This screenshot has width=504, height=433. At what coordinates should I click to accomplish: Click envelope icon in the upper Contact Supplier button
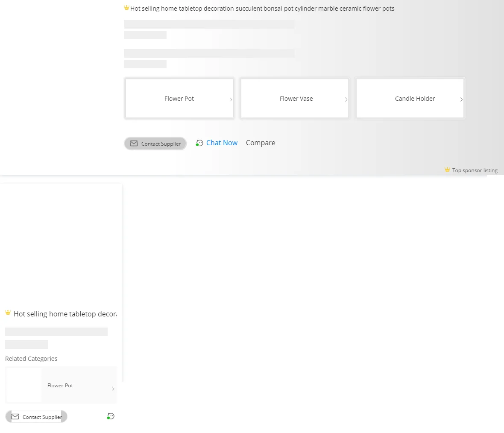134,143
